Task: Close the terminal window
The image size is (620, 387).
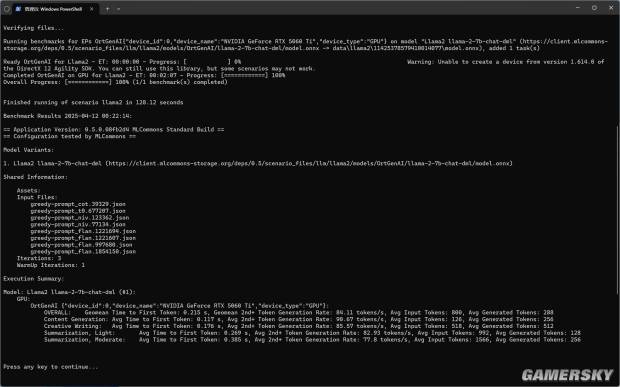Action: 611,8
